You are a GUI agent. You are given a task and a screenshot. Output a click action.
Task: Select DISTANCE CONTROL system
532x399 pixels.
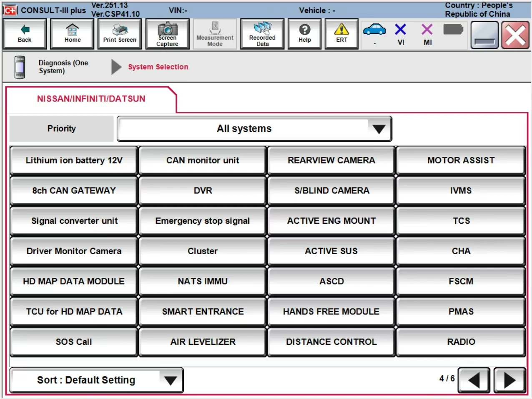tap(331, 342)
